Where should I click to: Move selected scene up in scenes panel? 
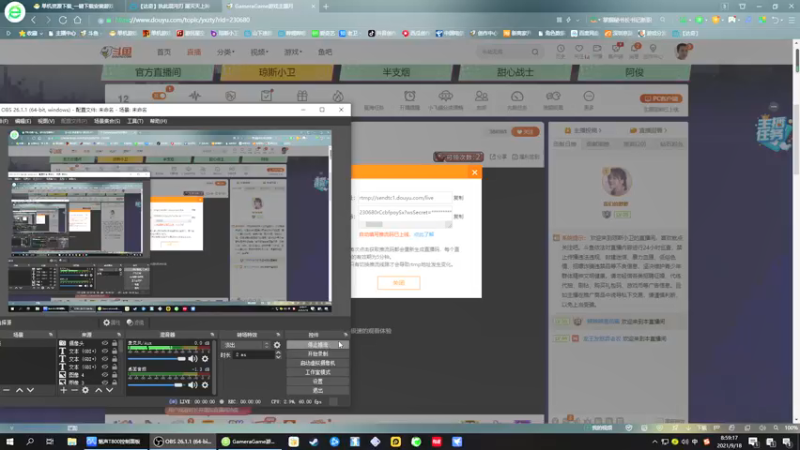19,390
